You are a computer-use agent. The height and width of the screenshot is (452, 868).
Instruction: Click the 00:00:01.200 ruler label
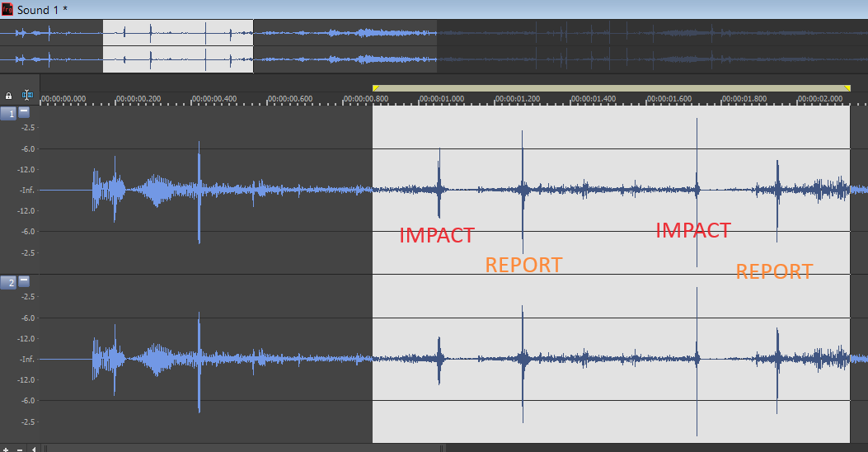(518, 99)
